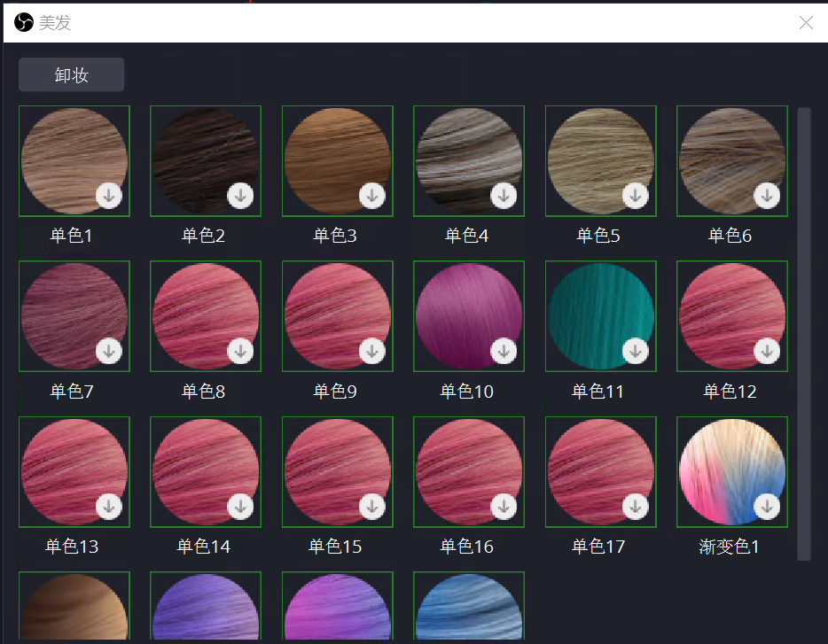Download the 单色1 hair color
This screenshot has height=644, width=828.
(x=109, y=196)
